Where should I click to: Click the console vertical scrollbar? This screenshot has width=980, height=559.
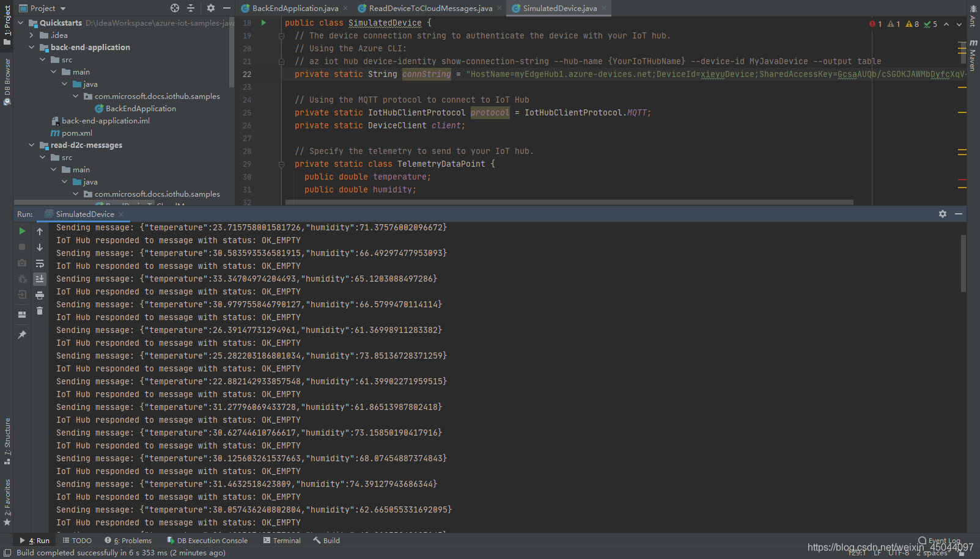[963, 264]
